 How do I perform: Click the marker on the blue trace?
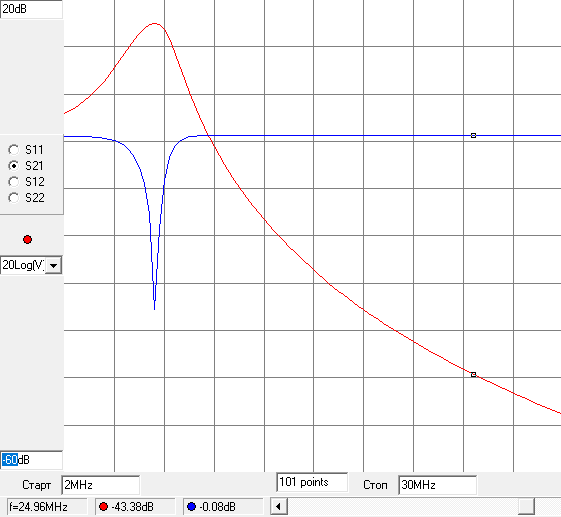point(473,136)
